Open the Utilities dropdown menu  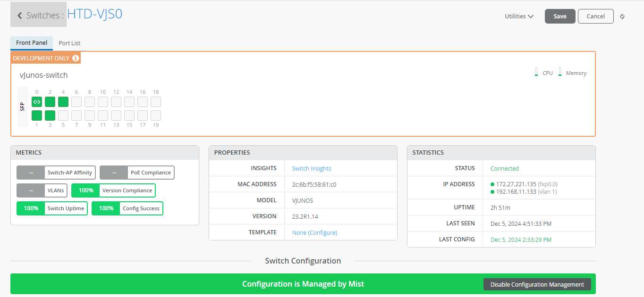click(x=519, y=16)
